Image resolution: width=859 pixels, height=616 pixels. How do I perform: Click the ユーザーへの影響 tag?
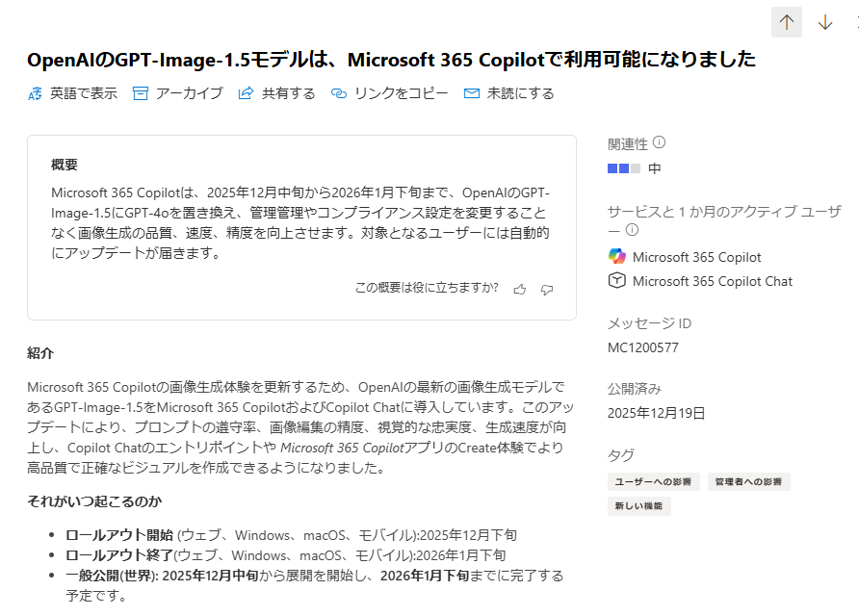click(652, 480)
